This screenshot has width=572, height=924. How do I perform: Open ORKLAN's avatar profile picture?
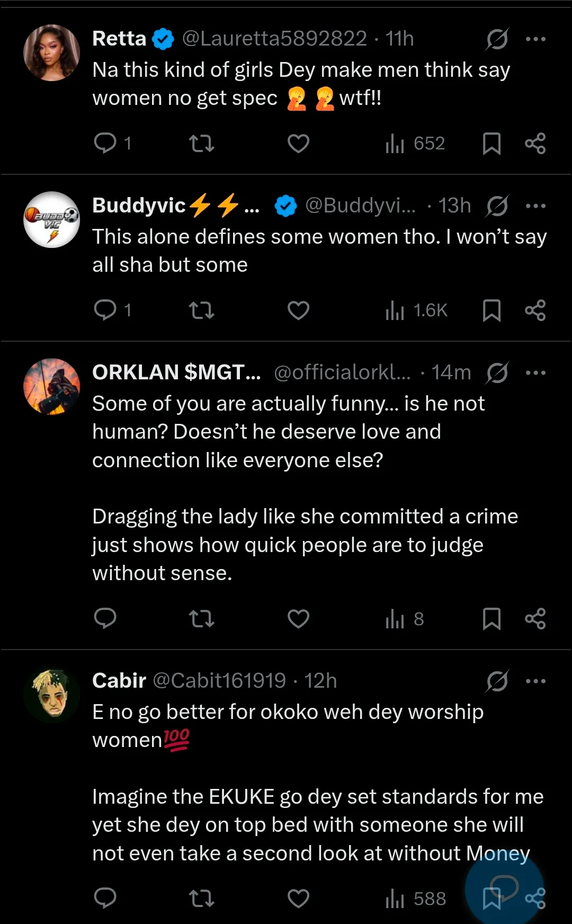(x=52, y=386)
